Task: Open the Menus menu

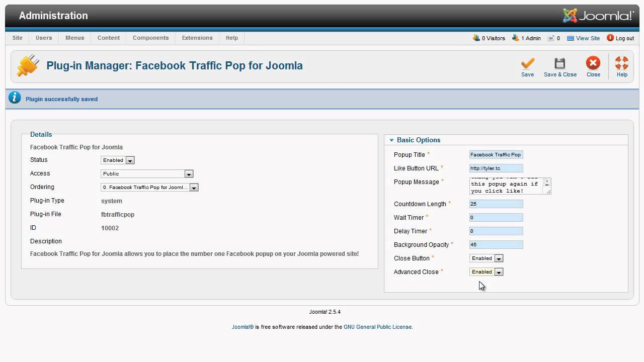Action: click(75, 38)
